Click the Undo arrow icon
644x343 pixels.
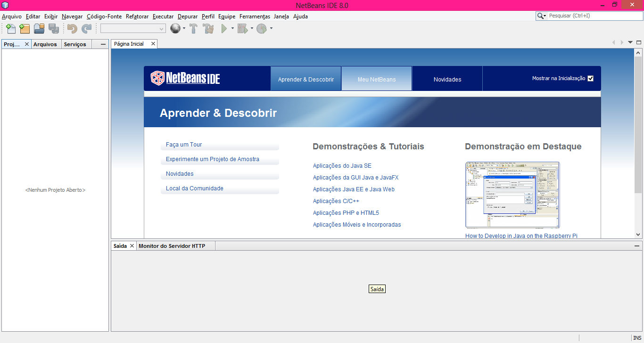pyautogui.click(x=72, y=29)
